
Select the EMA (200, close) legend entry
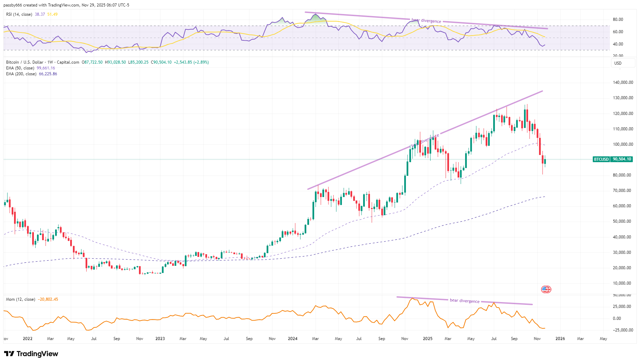point(22,74)
